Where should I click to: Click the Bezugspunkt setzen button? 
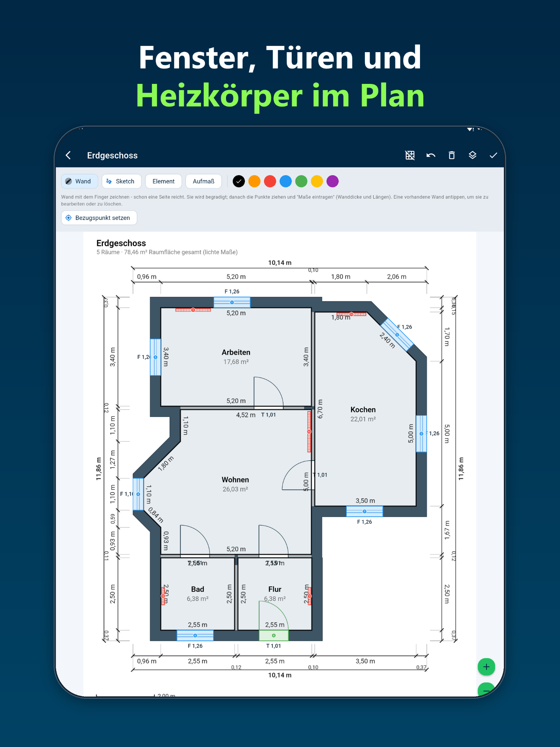[99, 218]
